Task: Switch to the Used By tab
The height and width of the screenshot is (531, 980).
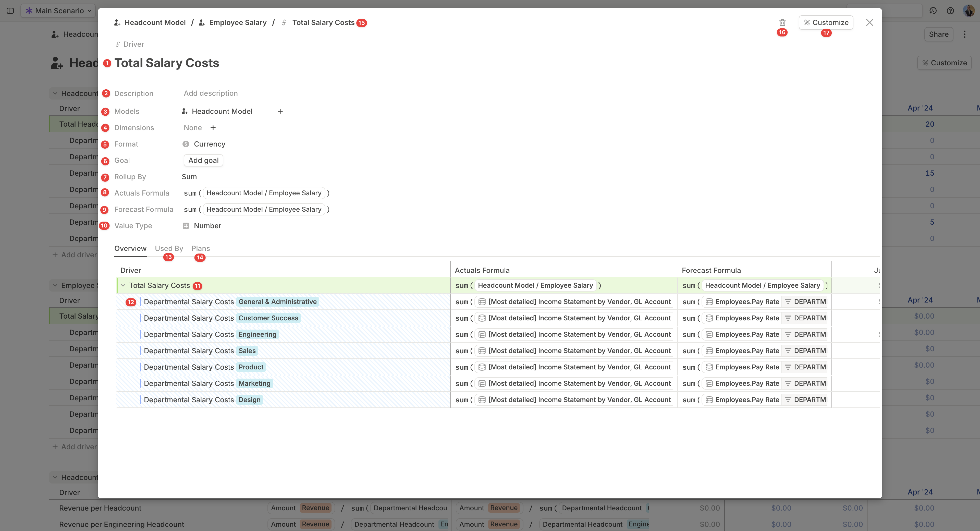Action: [x=169, y=249]
